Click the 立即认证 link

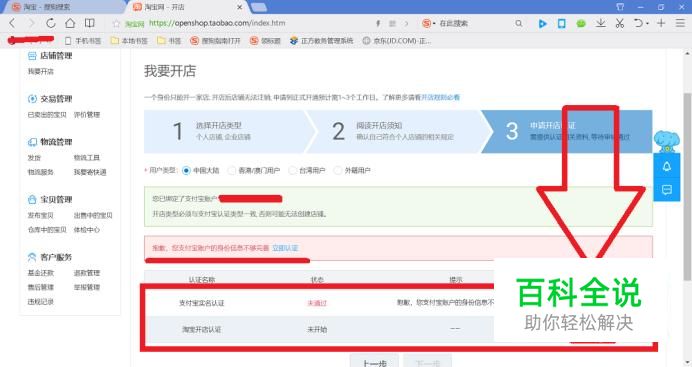point(285,248)
